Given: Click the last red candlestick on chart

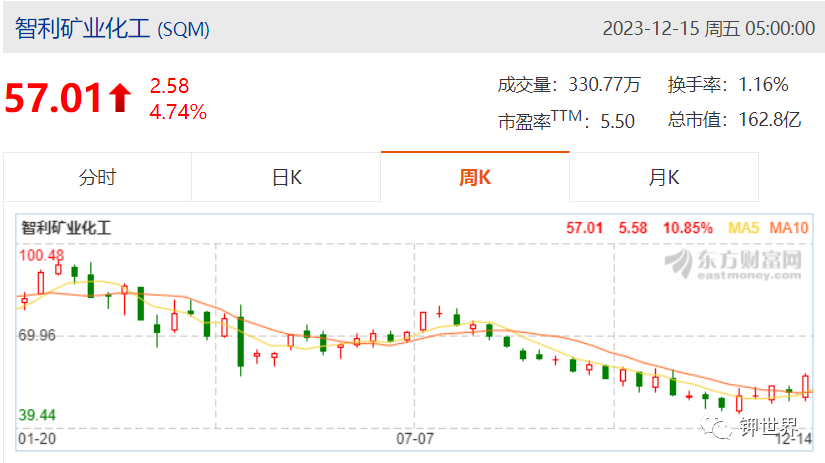Looking at the screenshot, I should pyautogui.click(x=805, y=387).
